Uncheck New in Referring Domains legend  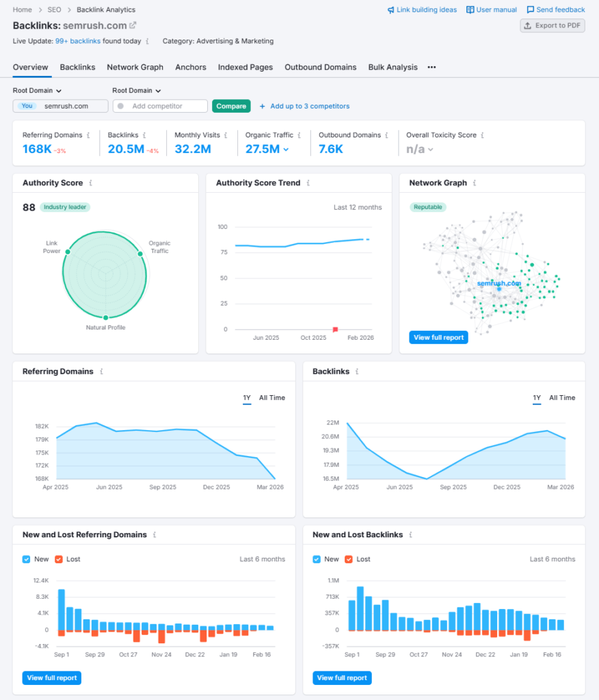coord(27,559)
